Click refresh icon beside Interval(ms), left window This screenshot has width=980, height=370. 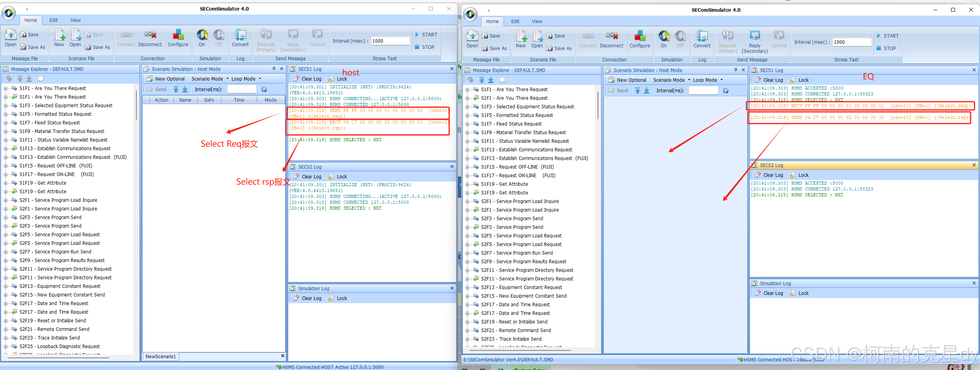pos(264,90)
